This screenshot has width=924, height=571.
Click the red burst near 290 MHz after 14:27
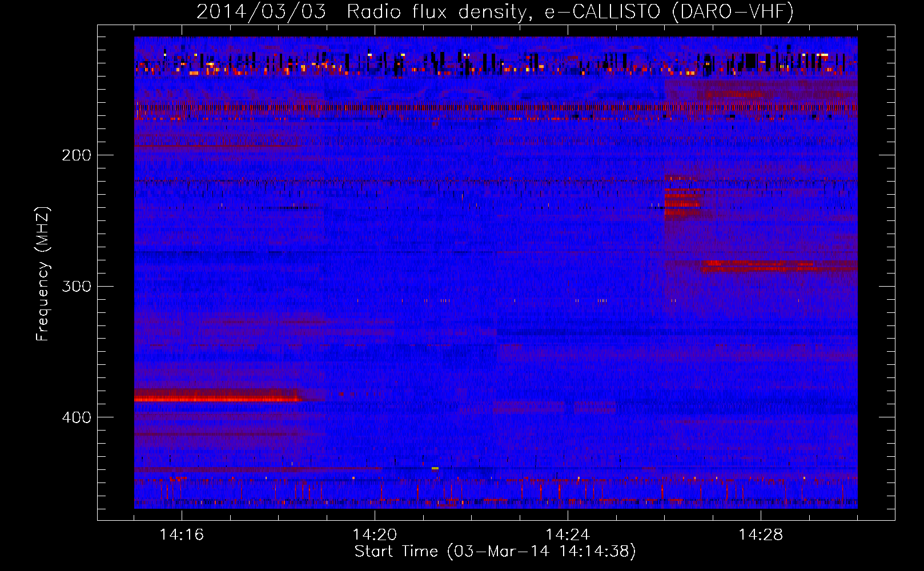(x=780, y=266)
